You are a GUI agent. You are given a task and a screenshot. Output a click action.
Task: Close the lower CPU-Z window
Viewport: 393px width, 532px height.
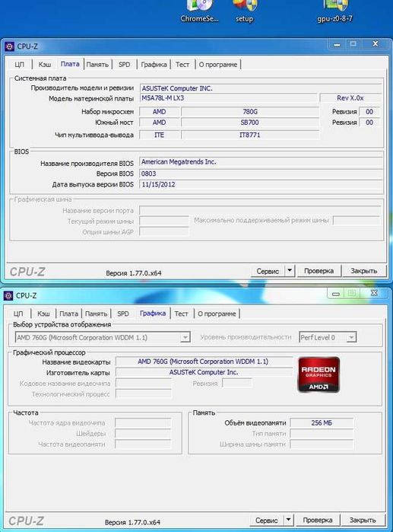pos(374,293)
